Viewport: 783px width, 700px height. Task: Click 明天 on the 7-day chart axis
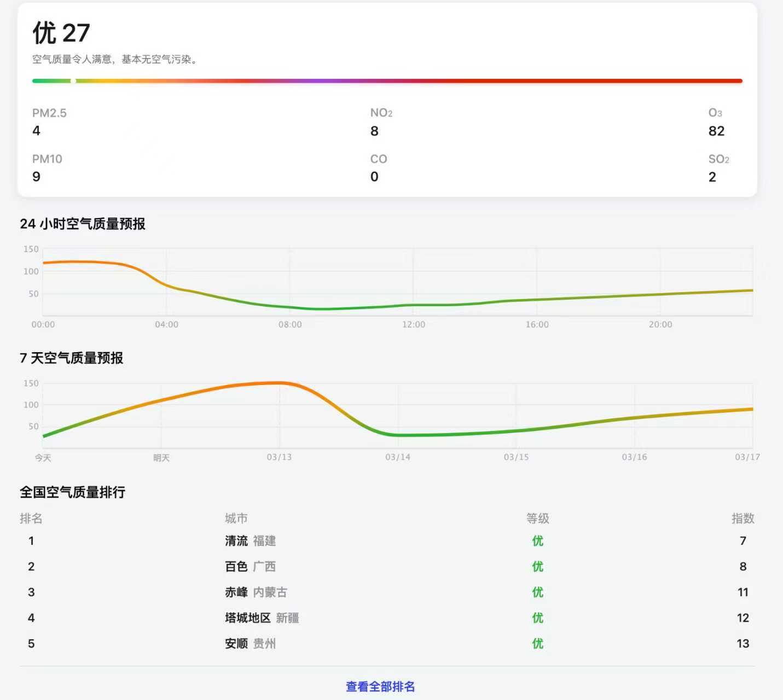[x=161, y=458]
